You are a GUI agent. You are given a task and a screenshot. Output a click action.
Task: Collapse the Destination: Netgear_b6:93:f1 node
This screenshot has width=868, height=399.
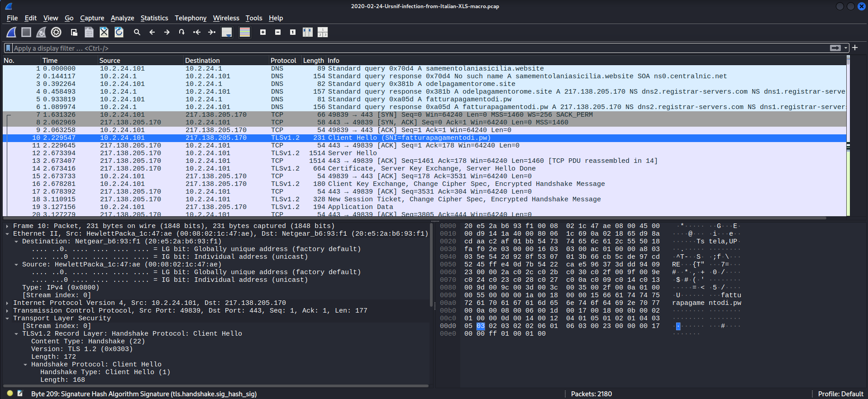[16, 242]
